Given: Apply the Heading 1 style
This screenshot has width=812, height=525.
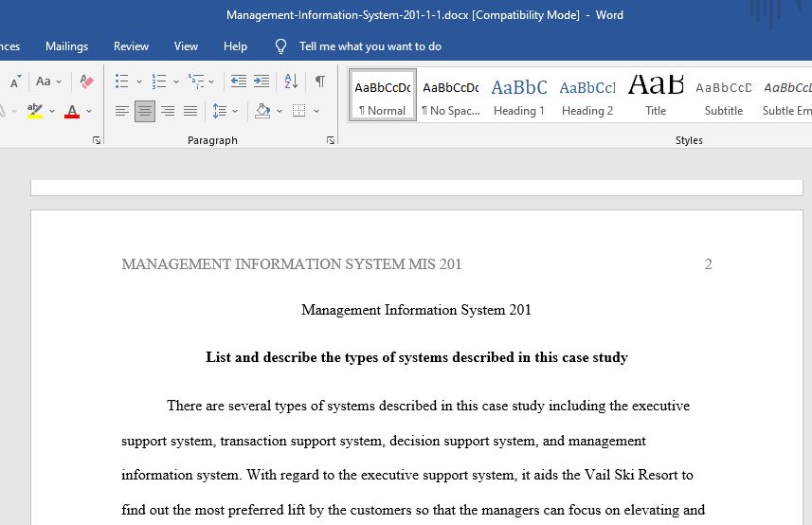Looking at the screenshot, I should tap(519, 96).
